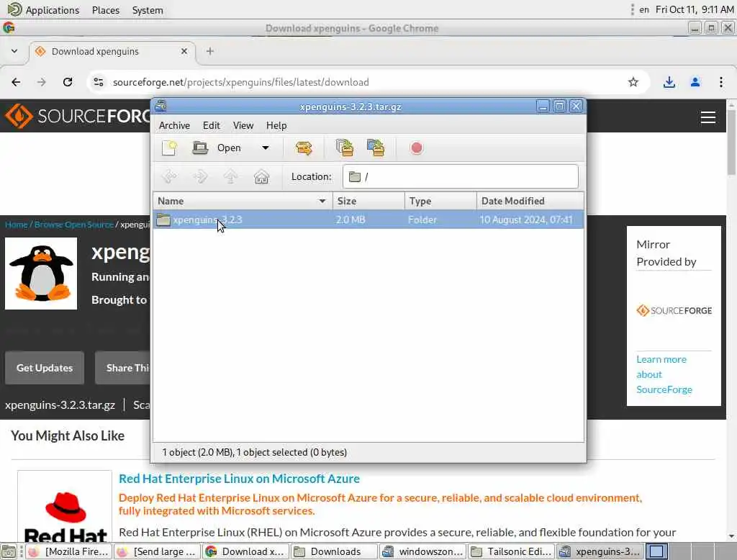Click the xpenguins penguin project thumbnail
This screenshot has width=737, height=560.
41,274
